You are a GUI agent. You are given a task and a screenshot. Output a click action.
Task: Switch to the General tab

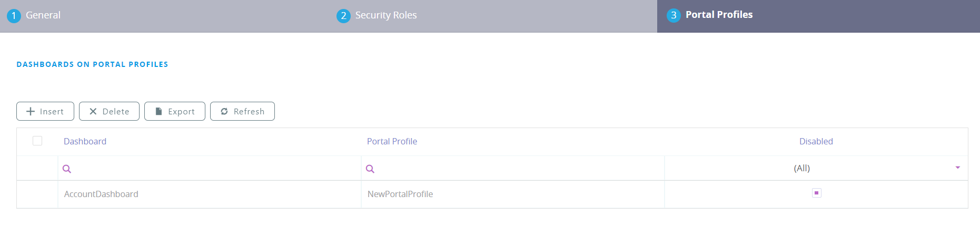tap(43, 15)
